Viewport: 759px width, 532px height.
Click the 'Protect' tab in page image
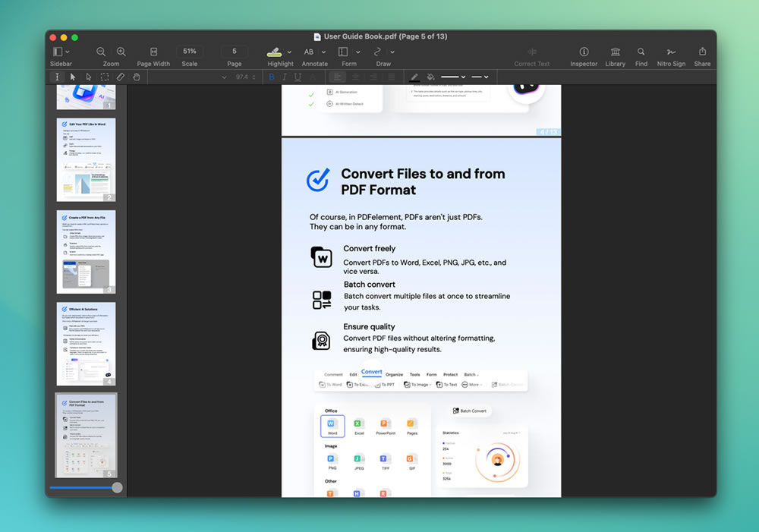click(x=450, y=375)
